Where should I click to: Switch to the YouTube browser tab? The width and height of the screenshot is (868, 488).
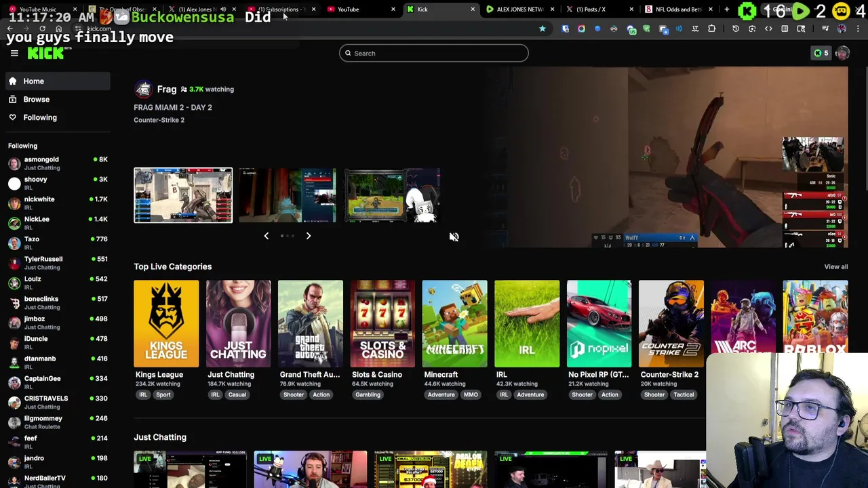359,9
